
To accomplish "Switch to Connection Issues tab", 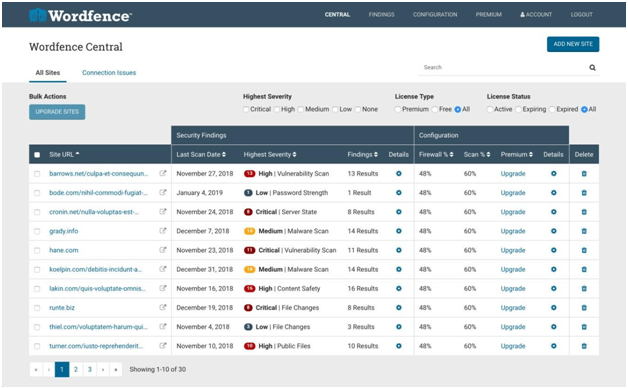I will pyautogui.click(x=109, y=73).
